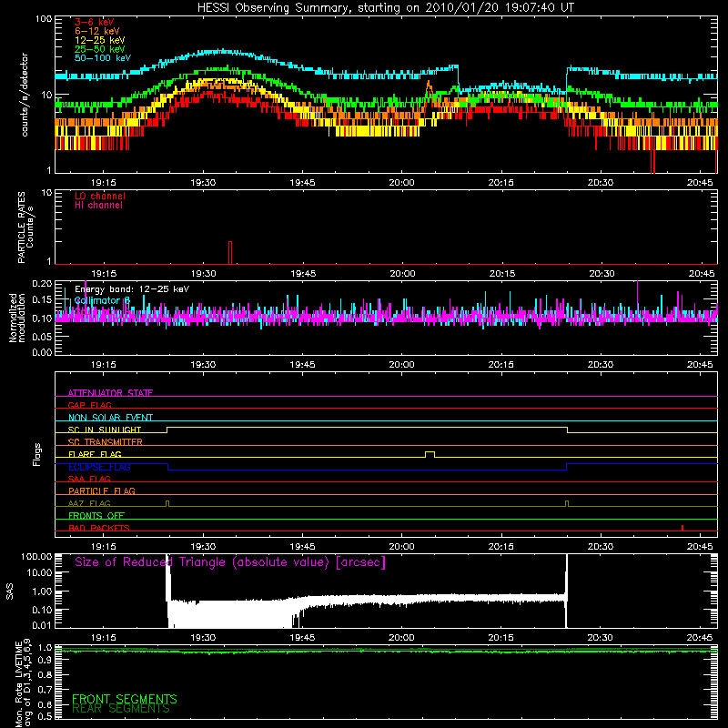Click the '100.00' y-axis value on SAS panel
The height and width of the screenshot is (728, 728).
click(36, 556)
